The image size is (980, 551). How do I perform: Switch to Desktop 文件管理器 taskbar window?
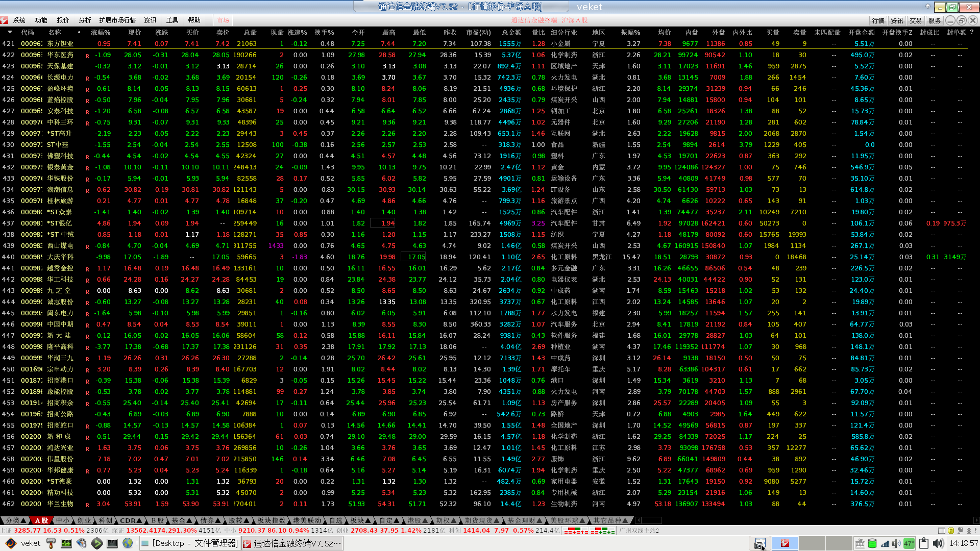click(189, 543)
